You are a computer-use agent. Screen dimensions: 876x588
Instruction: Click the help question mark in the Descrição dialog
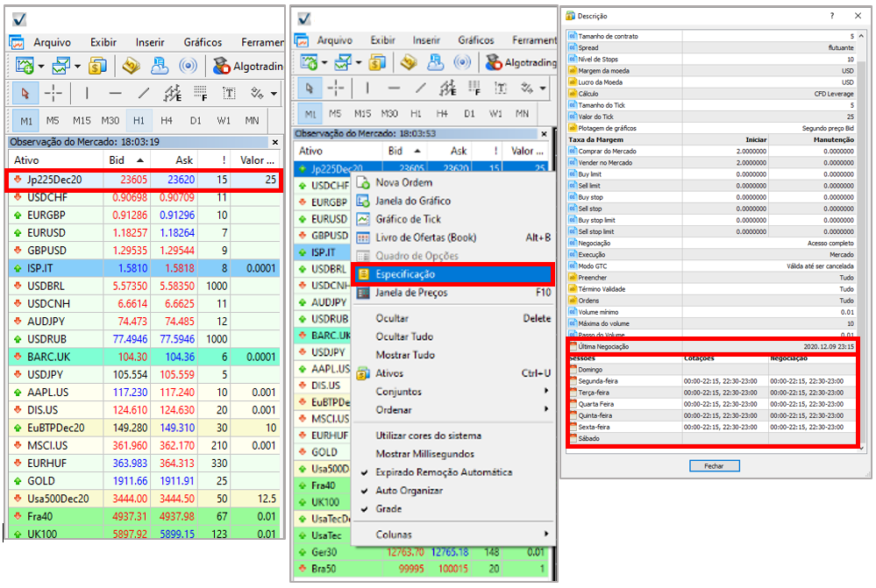pyautogui.click(x=832, y=16)
